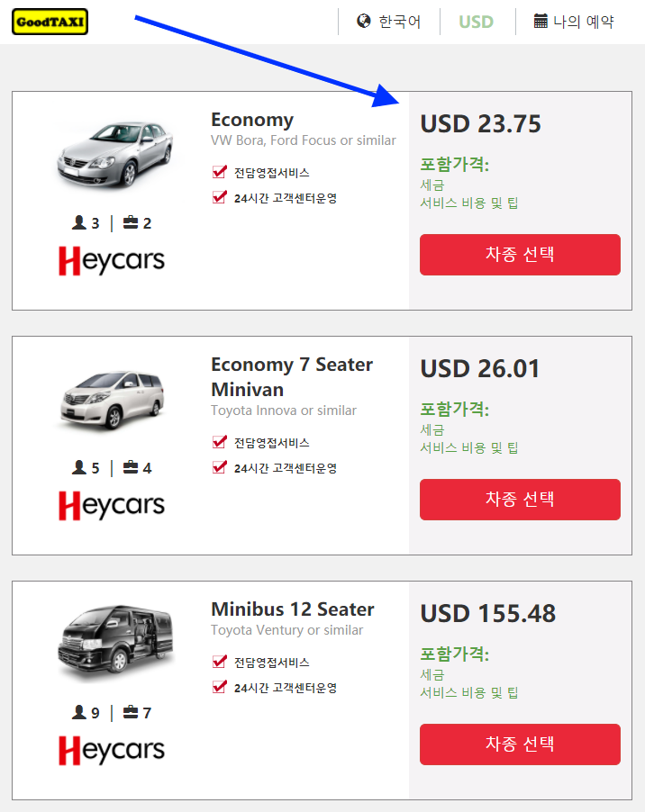
Task: Click the Heycars logo under the Minibus
Action: 112,751
